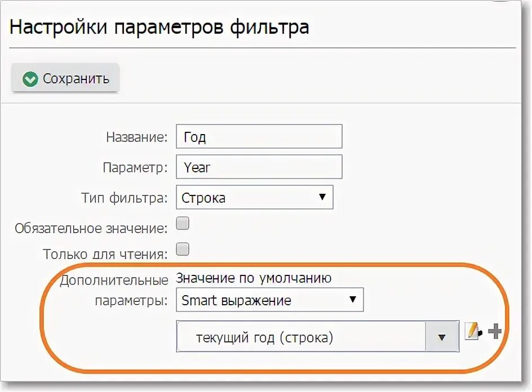
Task: Click the gray plus icon to add an expression
Action: click(495, 331)
